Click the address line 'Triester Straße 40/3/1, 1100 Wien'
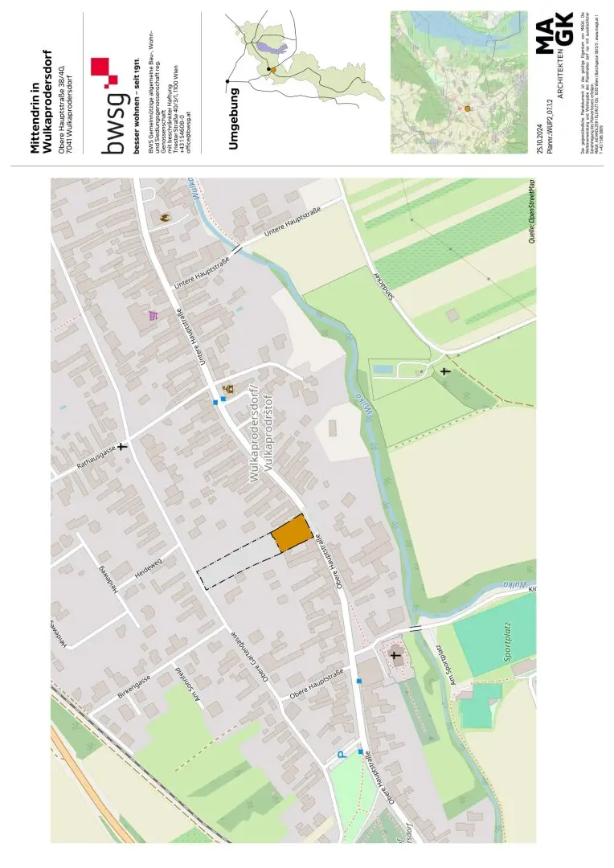Viewport: 614px width, 868px height. [175, 110]
